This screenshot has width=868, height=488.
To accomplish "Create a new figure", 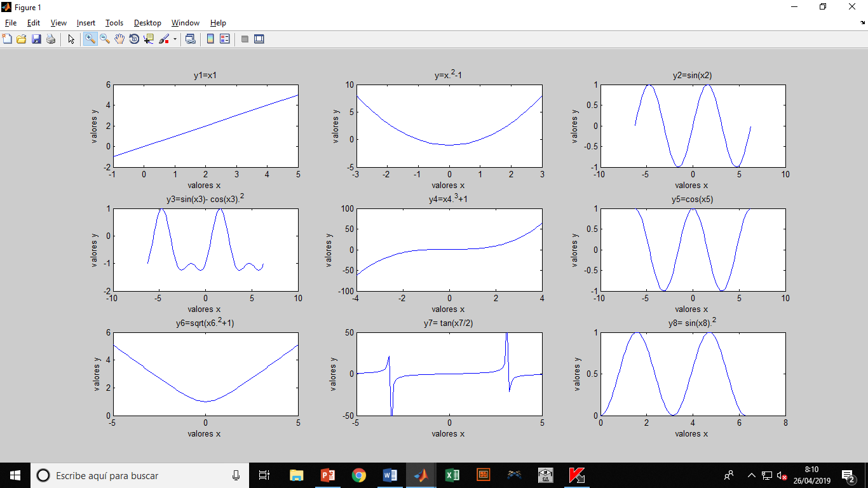I will coord(7,39).
